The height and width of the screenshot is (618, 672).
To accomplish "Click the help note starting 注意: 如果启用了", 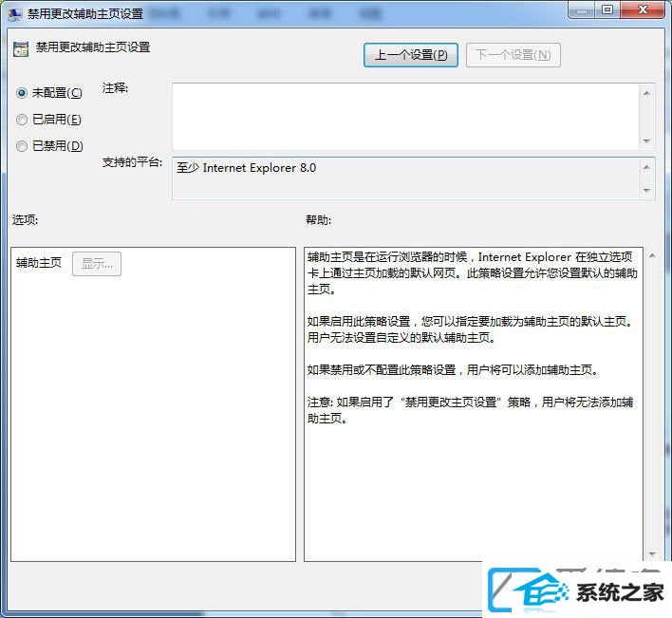I will [470, 410].
